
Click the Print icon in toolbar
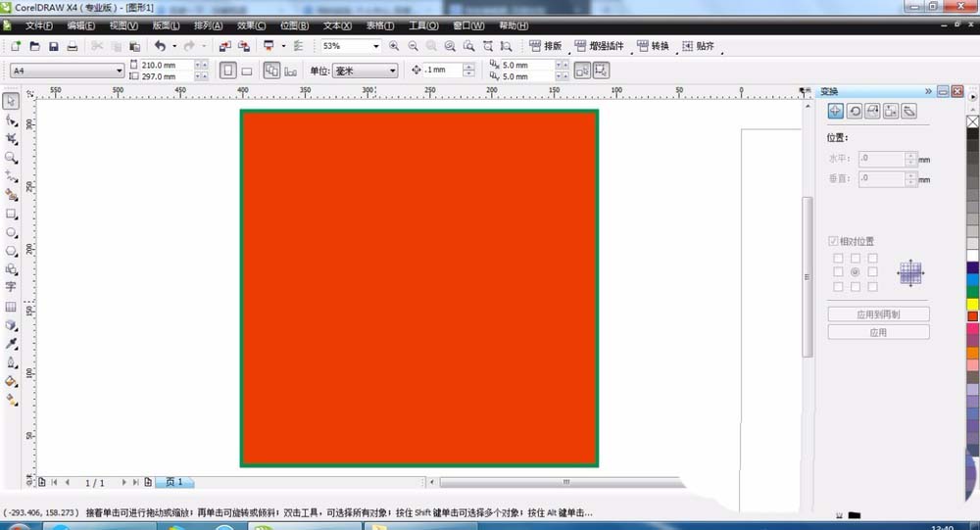click(73, 46)
